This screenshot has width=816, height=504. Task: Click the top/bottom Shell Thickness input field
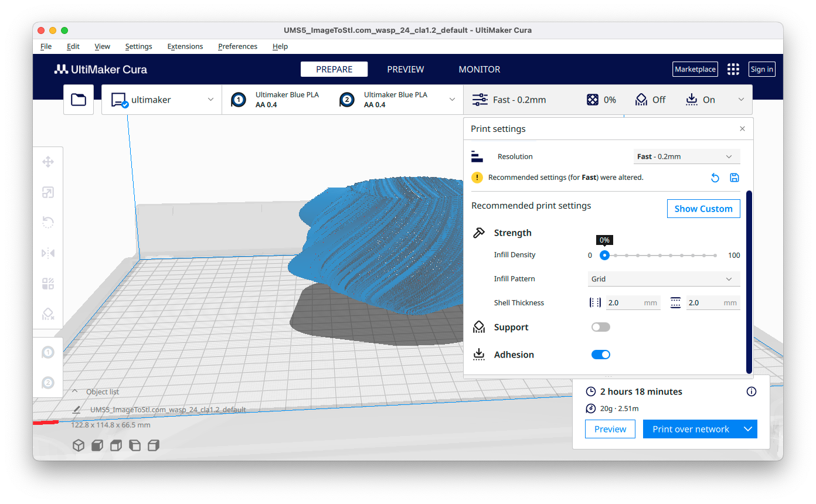[x=713, y=303]
